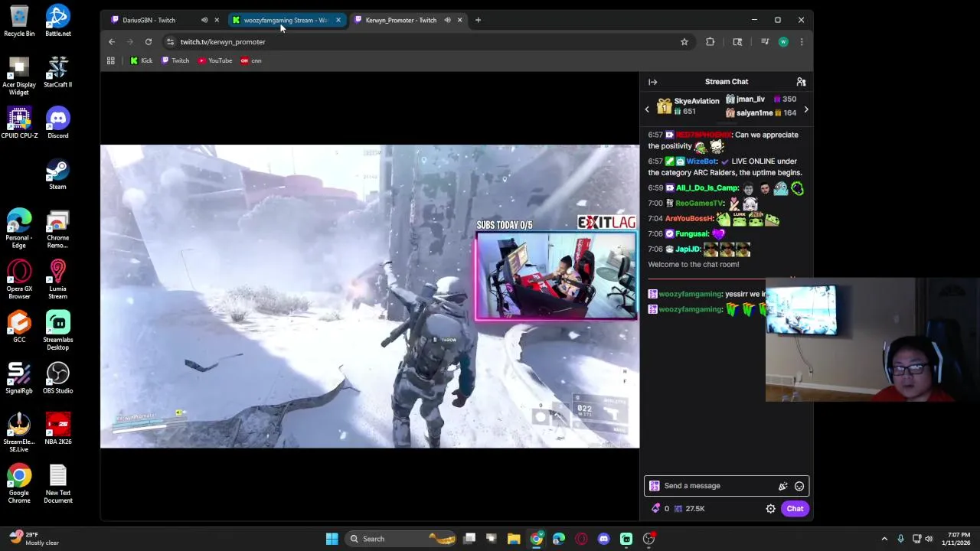Open Chrome profile avatar
The width and height of the screenshot is (980, 551).
pyautogui.click(x=783, y=42)
